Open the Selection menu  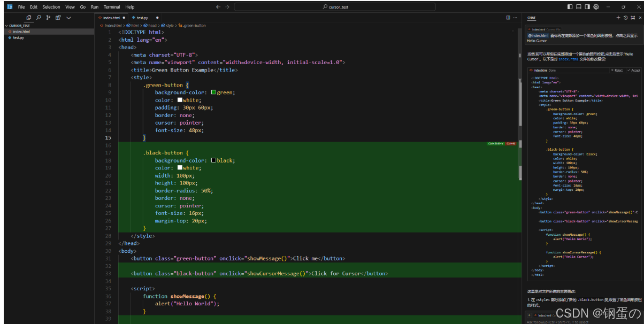coord(51,7)
